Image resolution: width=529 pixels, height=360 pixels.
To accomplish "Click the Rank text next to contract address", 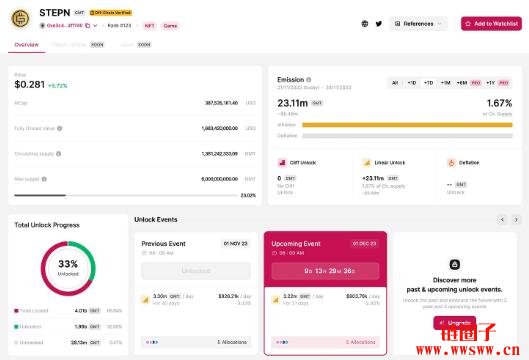I will [x=119, y=26].
